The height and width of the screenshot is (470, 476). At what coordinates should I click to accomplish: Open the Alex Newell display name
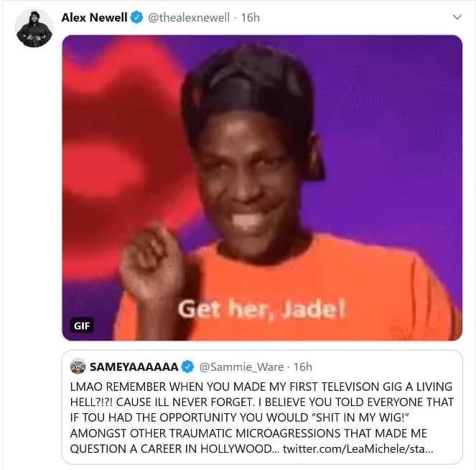click(x=94, y=17)
